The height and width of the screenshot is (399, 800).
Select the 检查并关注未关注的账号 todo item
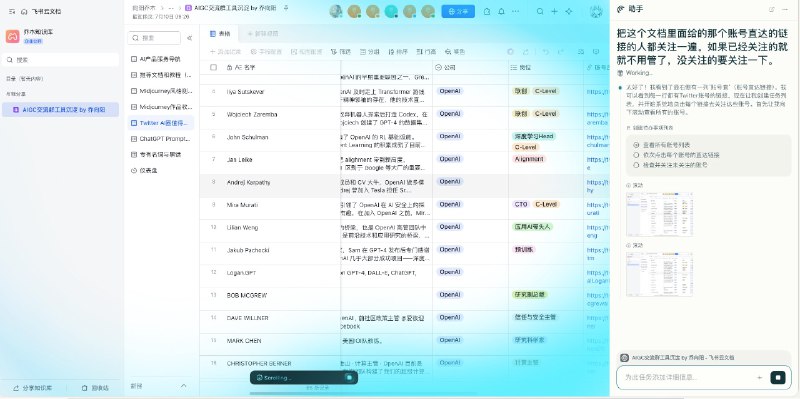pos(670,165)
